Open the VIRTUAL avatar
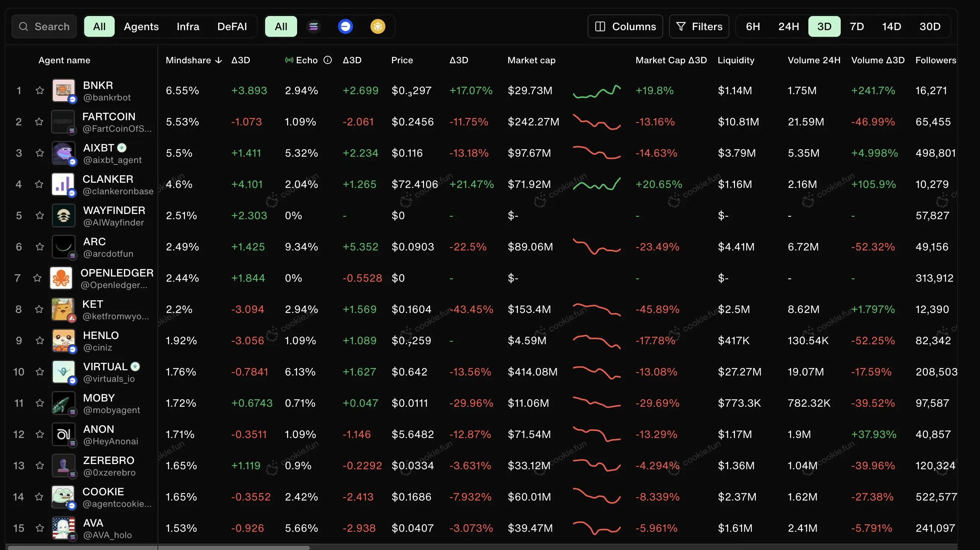This screenshot has height=550, width=980. click(x=64, y=372)
